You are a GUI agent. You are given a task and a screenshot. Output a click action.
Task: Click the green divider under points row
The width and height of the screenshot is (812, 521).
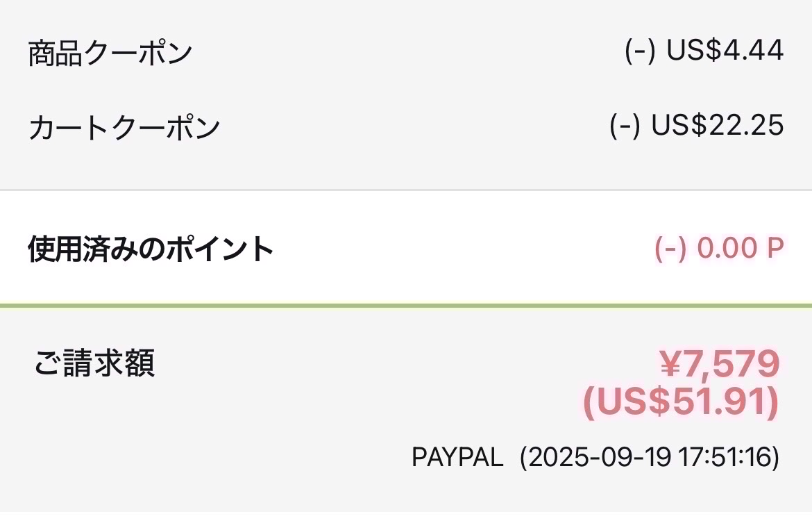[406, 305]
